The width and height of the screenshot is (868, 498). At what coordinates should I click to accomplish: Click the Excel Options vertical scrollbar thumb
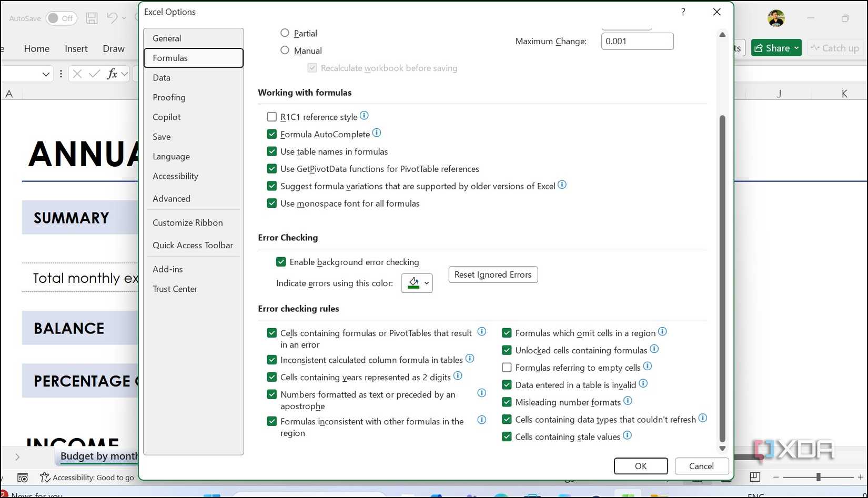[x=722, y=279]
